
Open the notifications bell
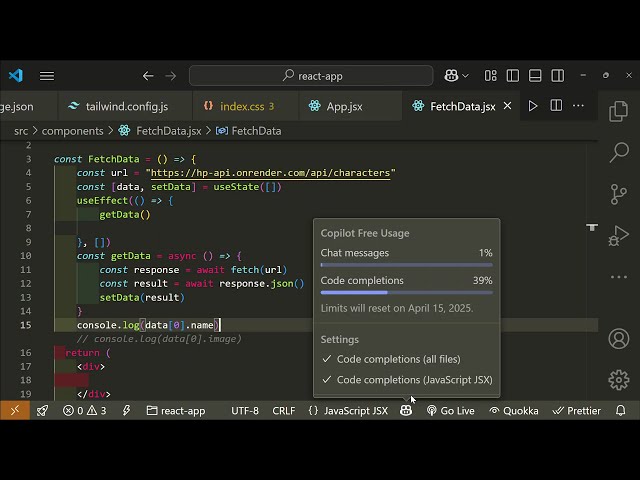(620, 411)
